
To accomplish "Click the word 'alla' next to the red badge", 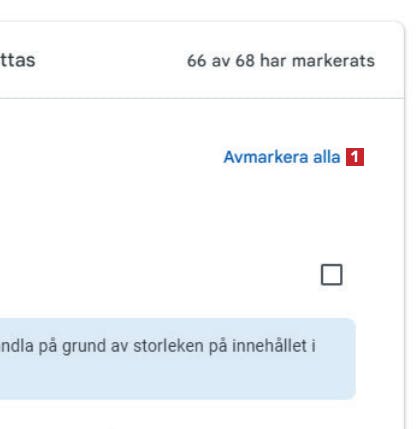I will tap(327, 157).
